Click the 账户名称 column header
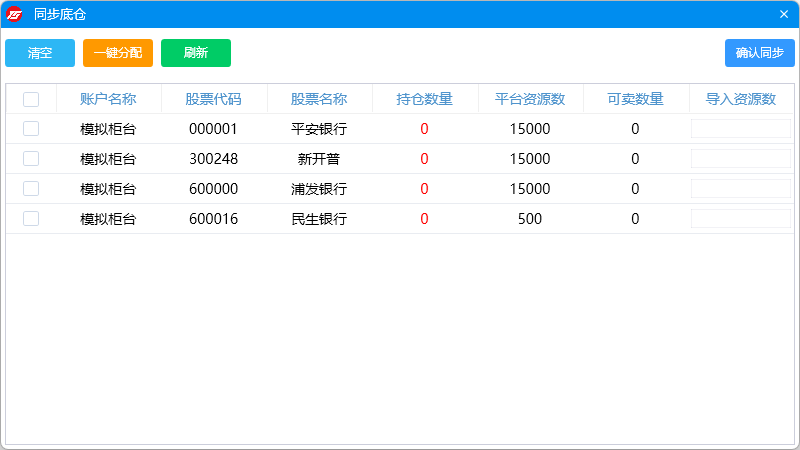The image size is (800, 450). click(x=108, y=99)
